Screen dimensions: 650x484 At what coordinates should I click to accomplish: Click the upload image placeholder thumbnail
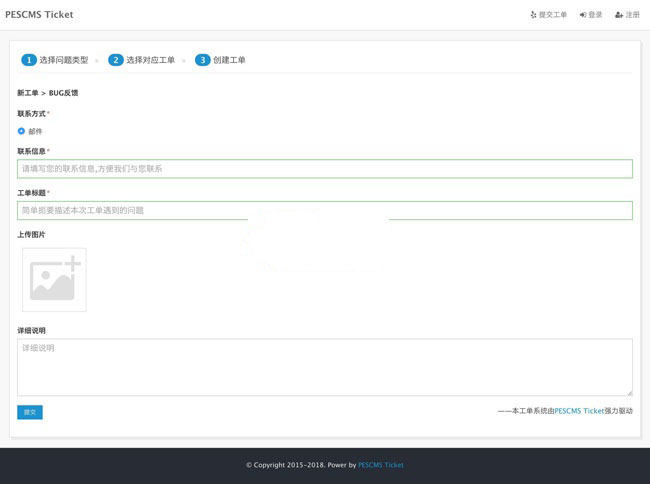(54, 280)
